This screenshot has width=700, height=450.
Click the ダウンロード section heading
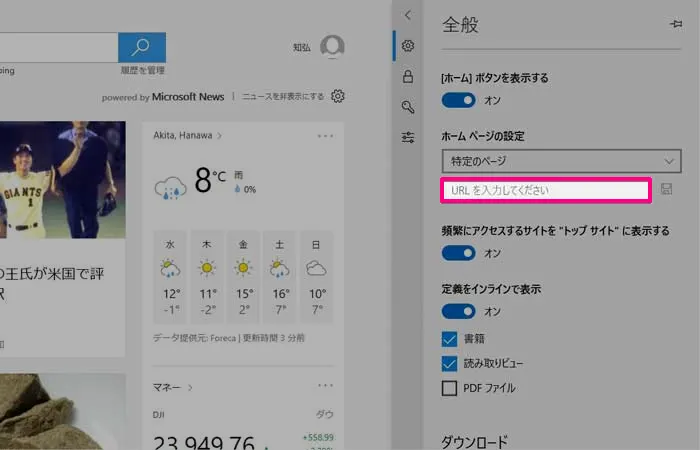click(475, 442)
